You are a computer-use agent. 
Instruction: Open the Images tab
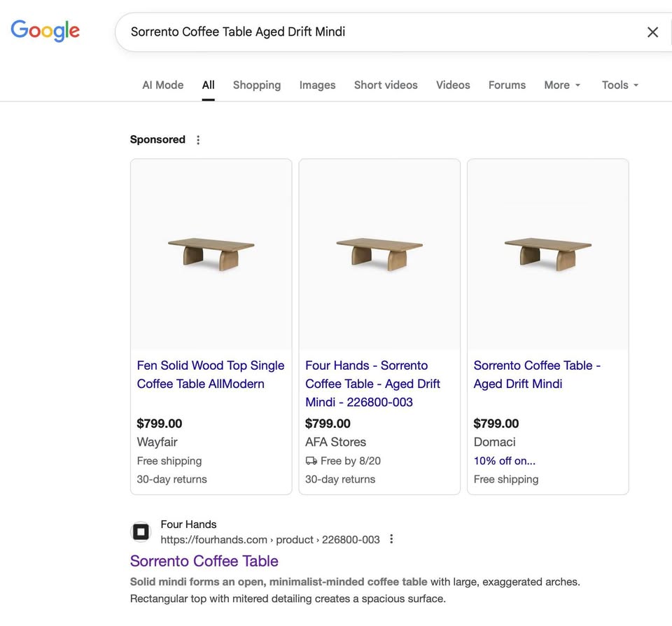(x=317, y=85)
